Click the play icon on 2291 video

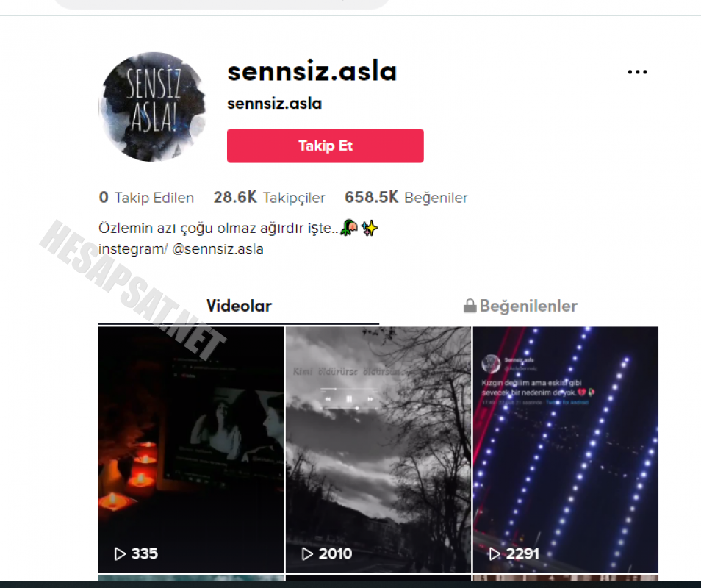pyautogui.click(x=495, y=553)
